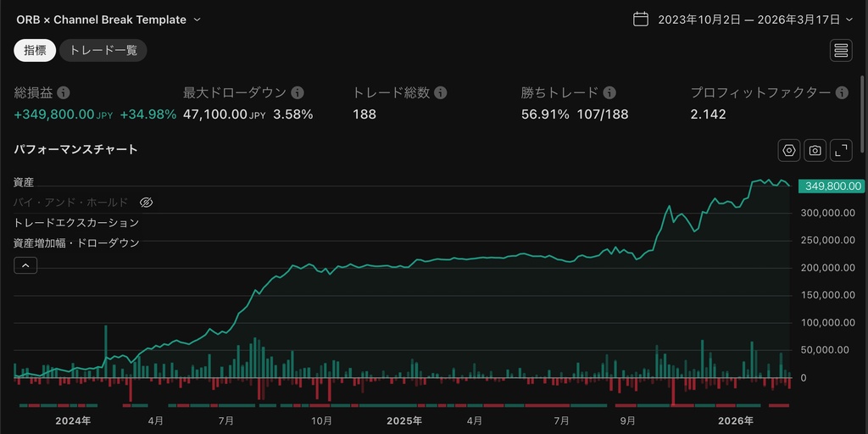Select the 指標 tab
868x434 pixels.
coord(35,50)
